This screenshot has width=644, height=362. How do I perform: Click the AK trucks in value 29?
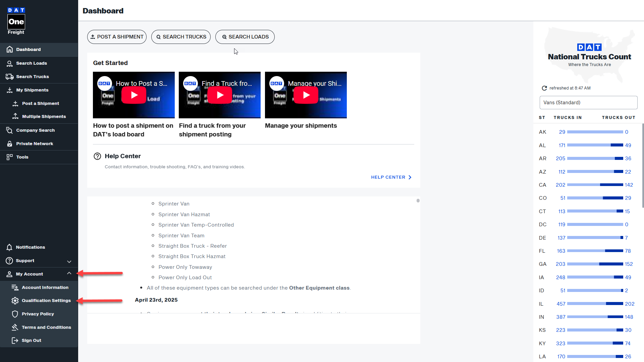(x=562, y=132)
